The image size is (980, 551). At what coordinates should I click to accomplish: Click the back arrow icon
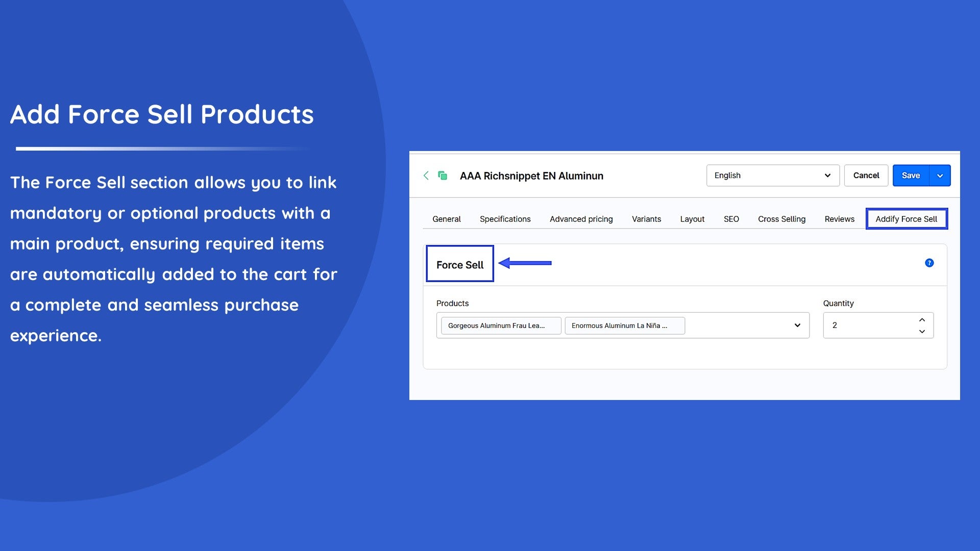click(426, 176)
